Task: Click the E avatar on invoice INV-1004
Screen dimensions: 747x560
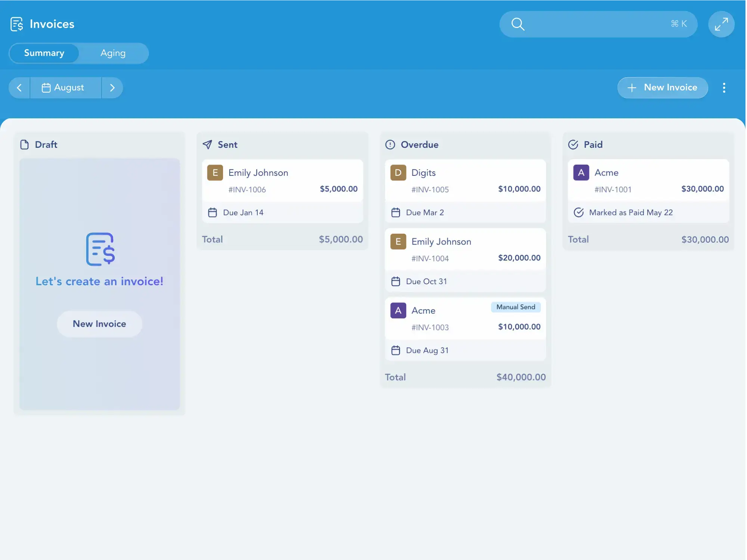Action: click(398, 242)
